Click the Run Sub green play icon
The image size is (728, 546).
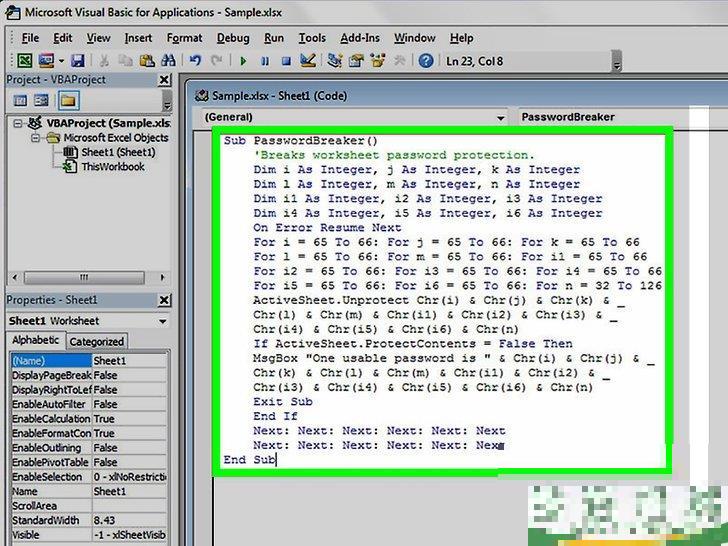coord(243,62)
